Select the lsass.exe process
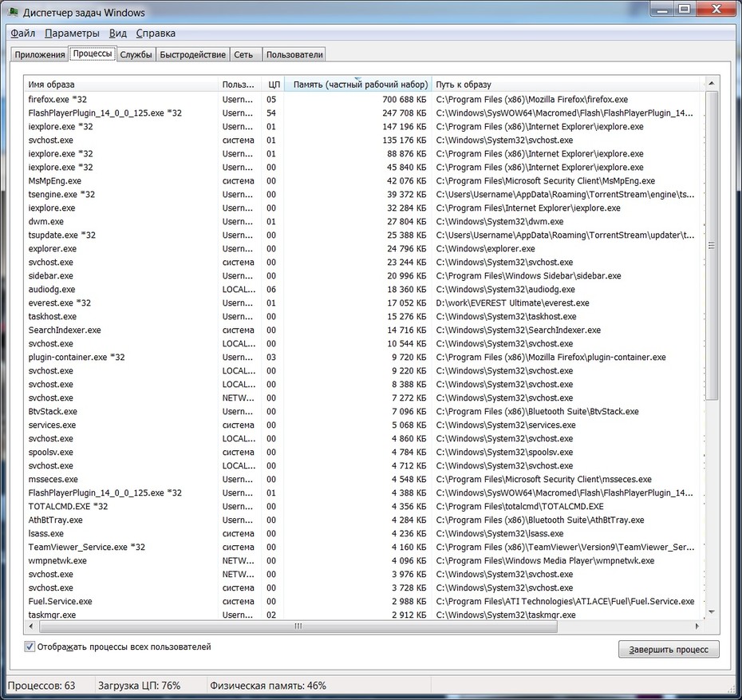 [364, 533]
